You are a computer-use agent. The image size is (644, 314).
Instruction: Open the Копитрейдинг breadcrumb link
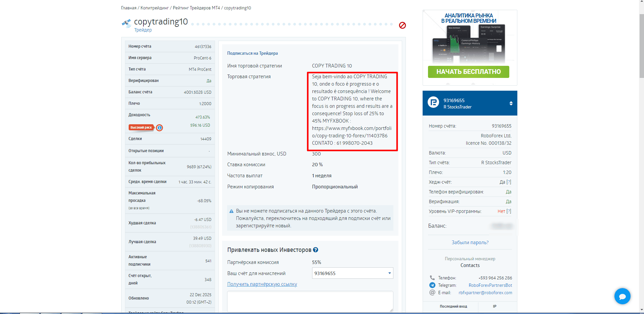[155, 8]
